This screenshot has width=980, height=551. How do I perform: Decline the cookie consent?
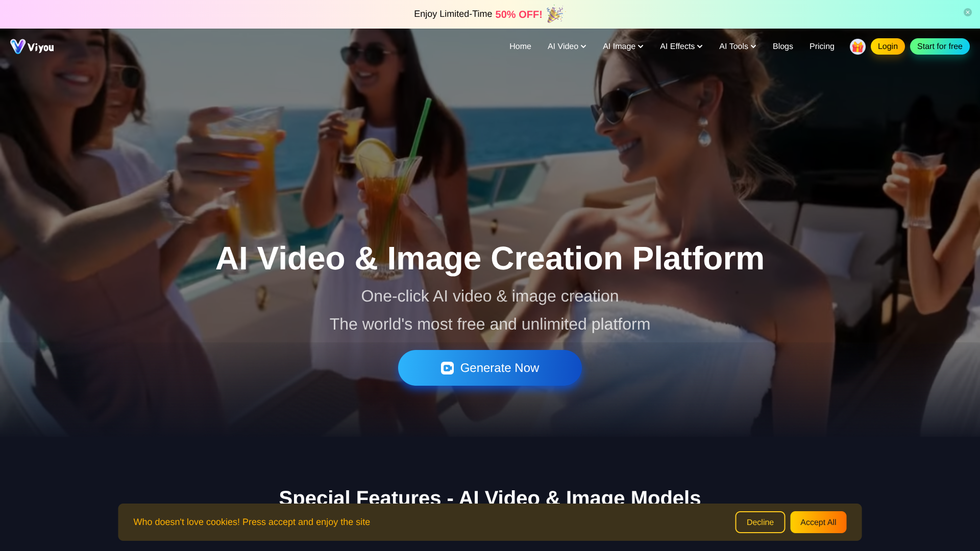click(x=760, y=522)
